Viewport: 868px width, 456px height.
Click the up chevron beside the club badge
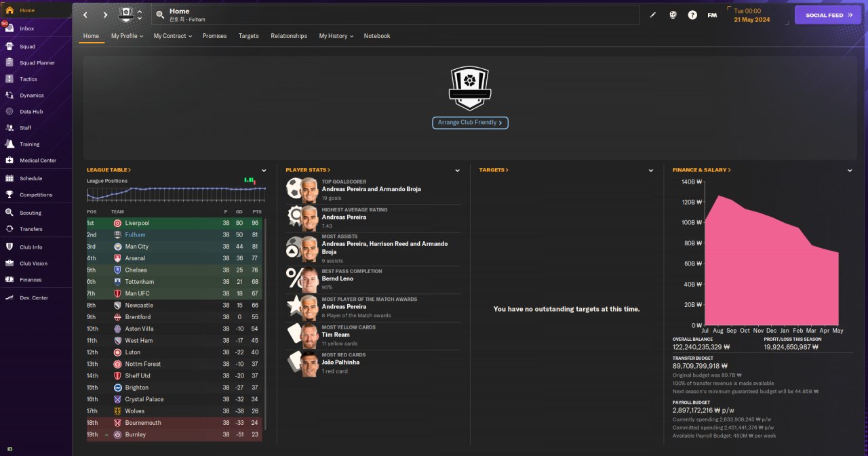[x=140, y=11]
